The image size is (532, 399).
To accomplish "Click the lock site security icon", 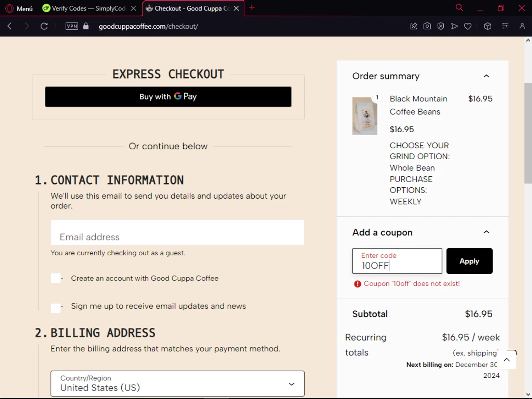I will coord(86,26).
